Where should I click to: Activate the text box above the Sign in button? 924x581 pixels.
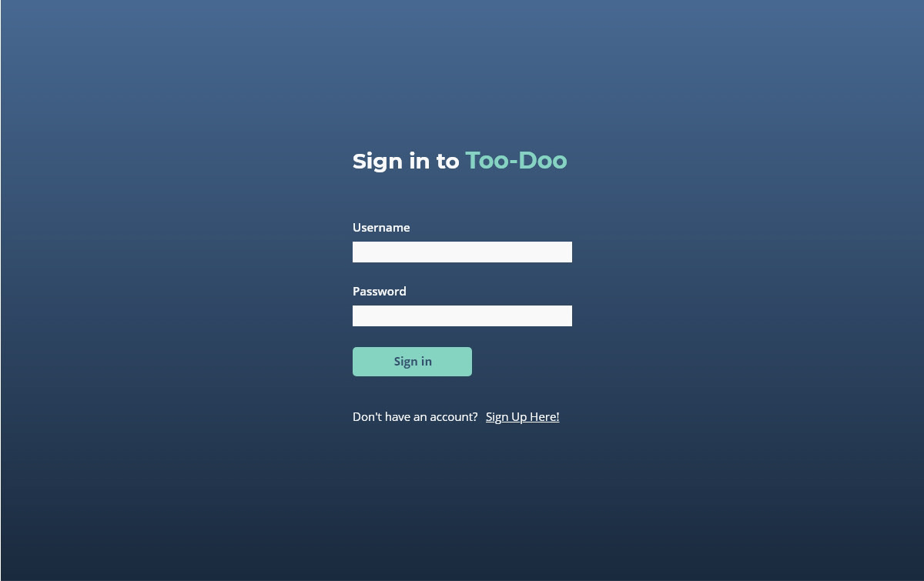(462, 316)
